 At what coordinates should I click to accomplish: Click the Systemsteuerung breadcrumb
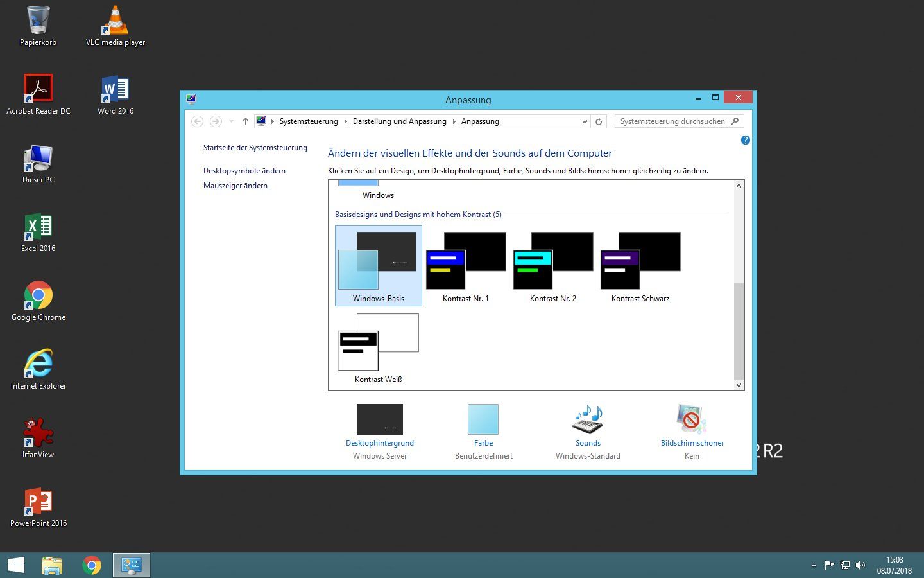(x=309, y=121)
